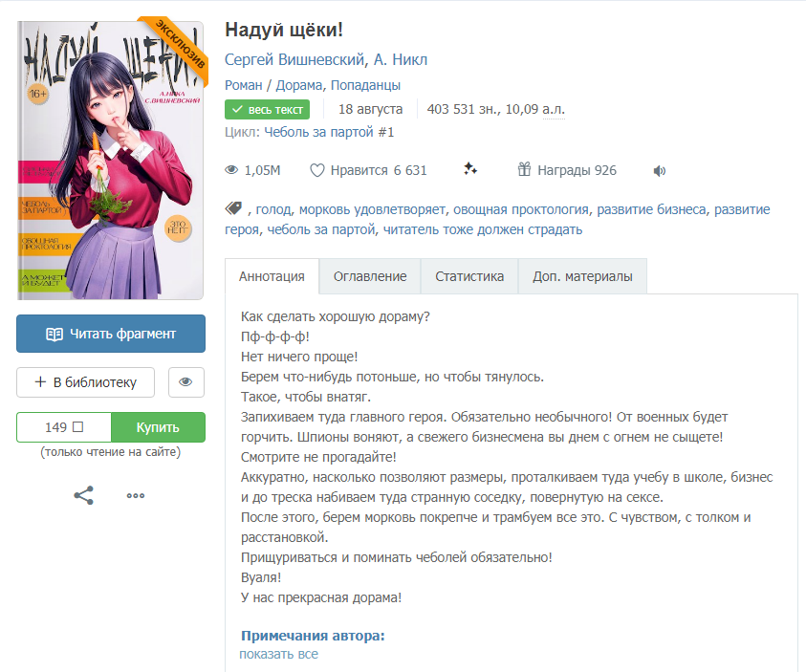Expand author notes via показать все
This screenshot has width=806, height=672.
tap(278, 654)
